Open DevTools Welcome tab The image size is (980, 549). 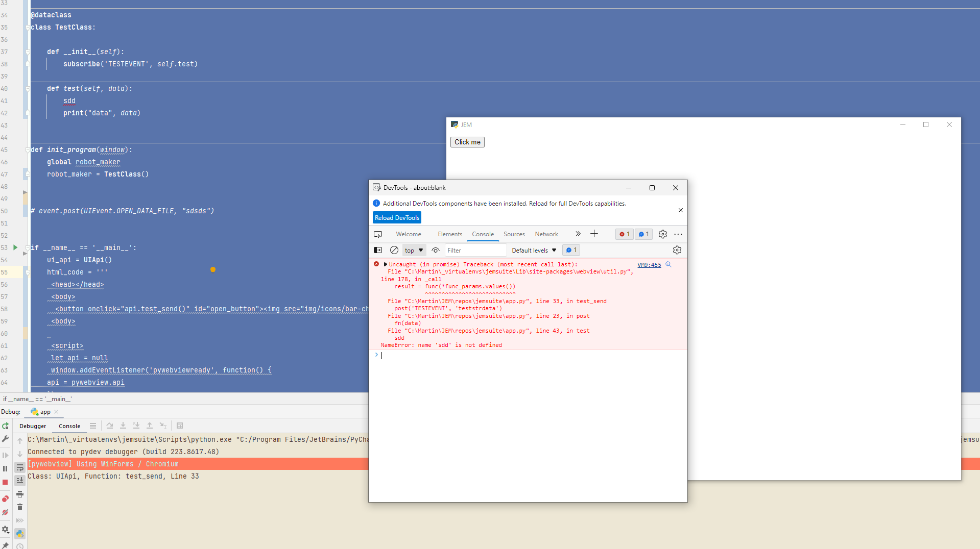click(x=409, y=234)
